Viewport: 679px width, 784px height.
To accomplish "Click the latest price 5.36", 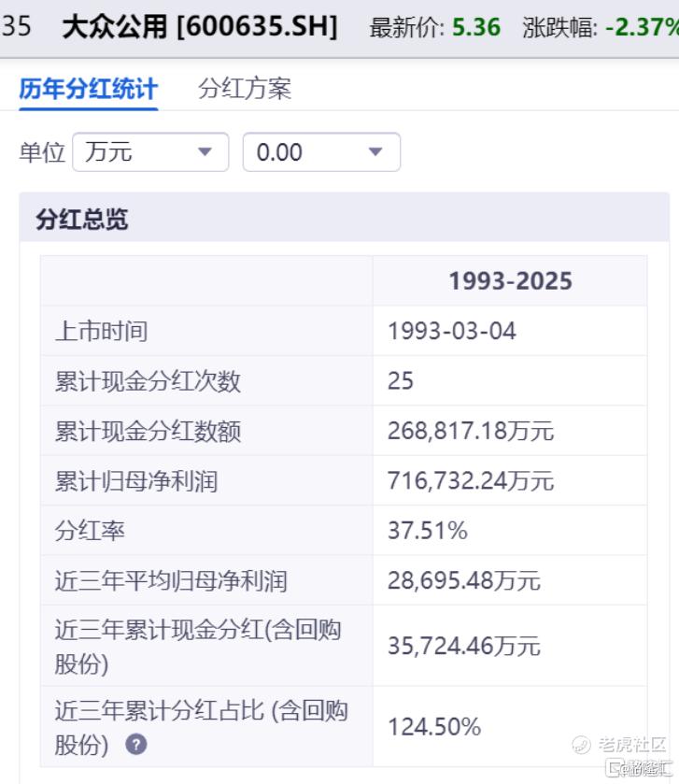I will click(475, 27).
